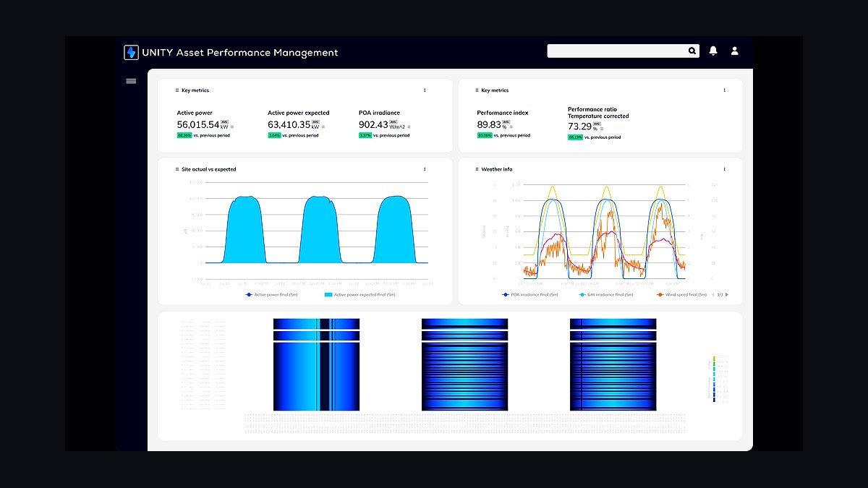
Task: Toggle Wind speed final (5m) legend series
Action: coord(681,294)
